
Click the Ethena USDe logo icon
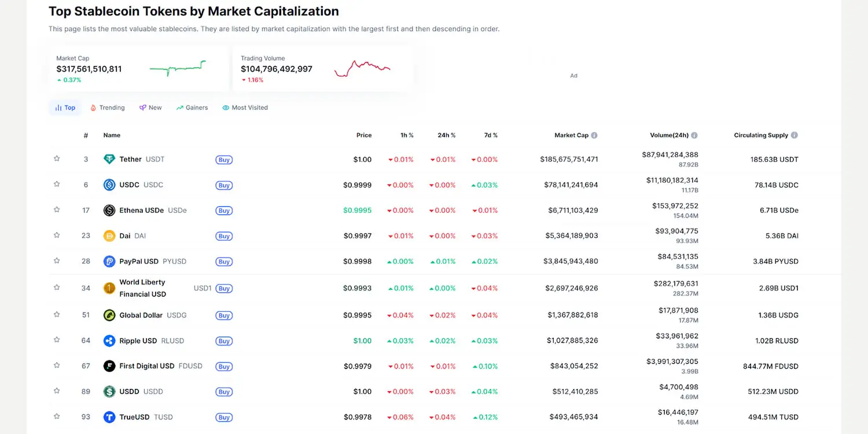tap(111, 210)
